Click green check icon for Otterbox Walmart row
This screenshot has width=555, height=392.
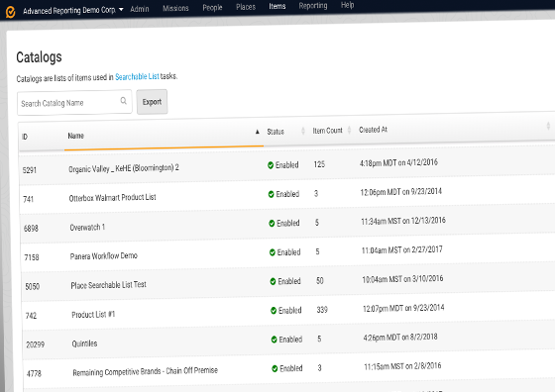coord(272,194)
